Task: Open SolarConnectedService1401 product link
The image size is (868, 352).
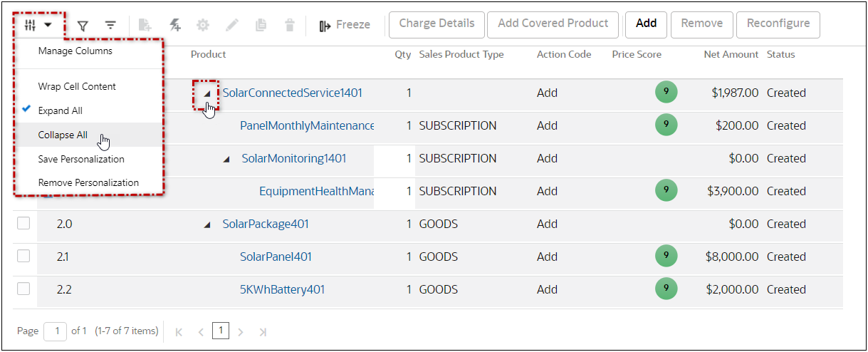Action: point(293,93)
